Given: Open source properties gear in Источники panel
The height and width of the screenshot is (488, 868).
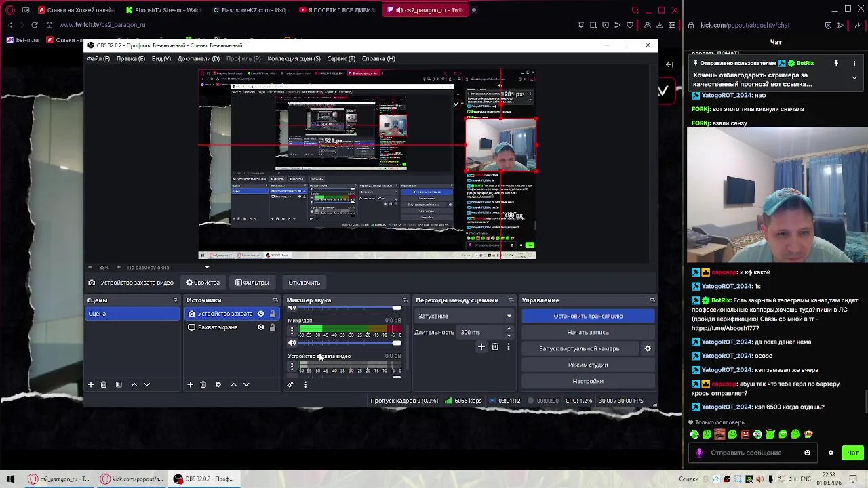Looking at the screenshot, I should (218, 384).
